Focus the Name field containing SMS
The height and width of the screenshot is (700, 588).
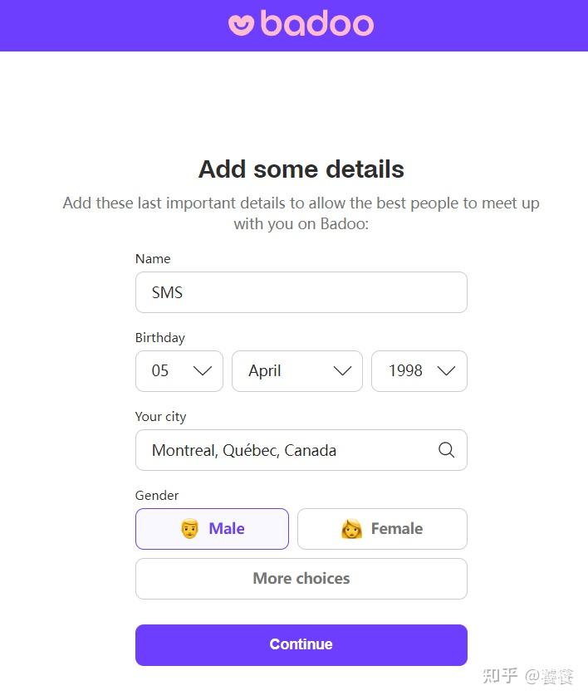[x=301, y=292]
